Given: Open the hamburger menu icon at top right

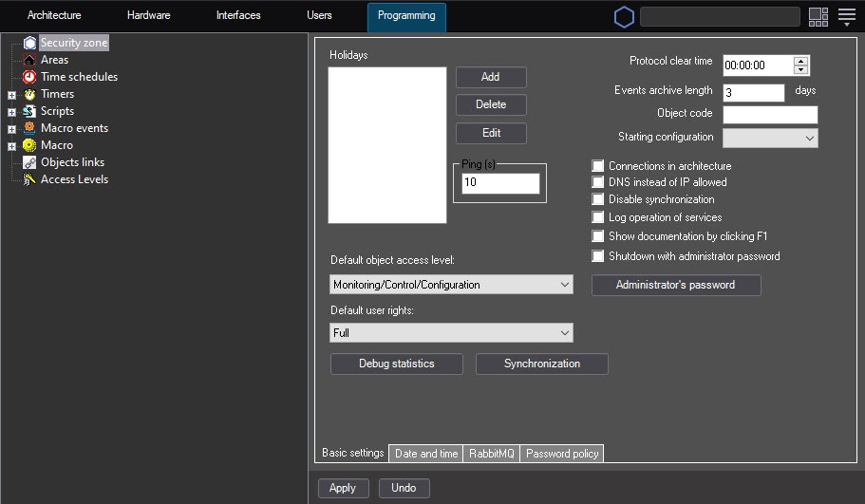Looking at the screenshot, I should [x=847, y=16].
